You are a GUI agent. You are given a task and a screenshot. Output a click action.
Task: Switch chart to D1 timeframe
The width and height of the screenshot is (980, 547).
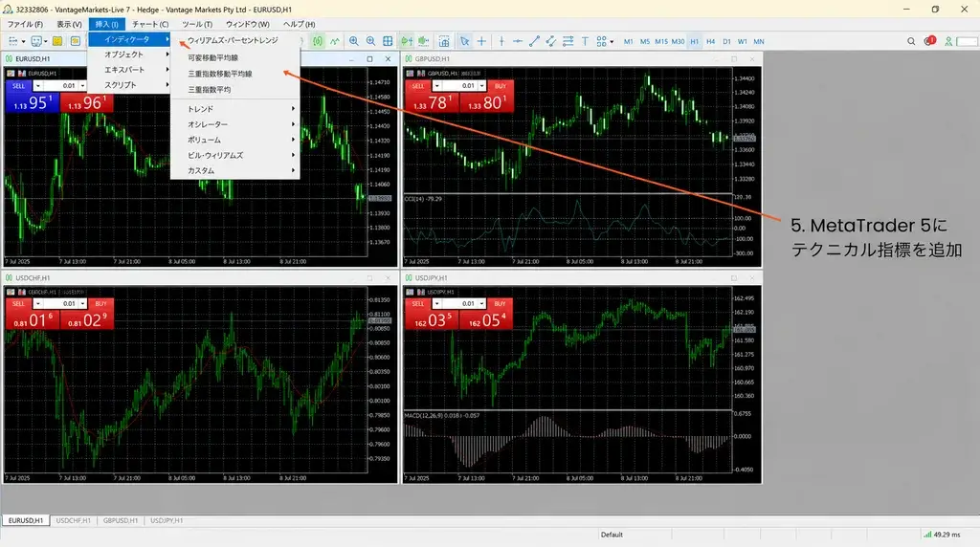(726, 41)
